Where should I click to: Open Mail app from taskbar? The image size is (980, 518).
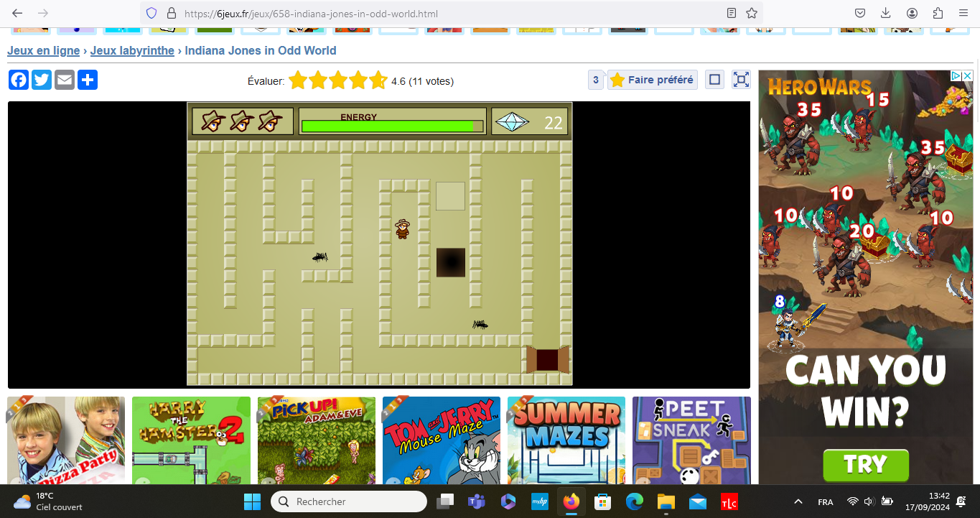(698, 501)
